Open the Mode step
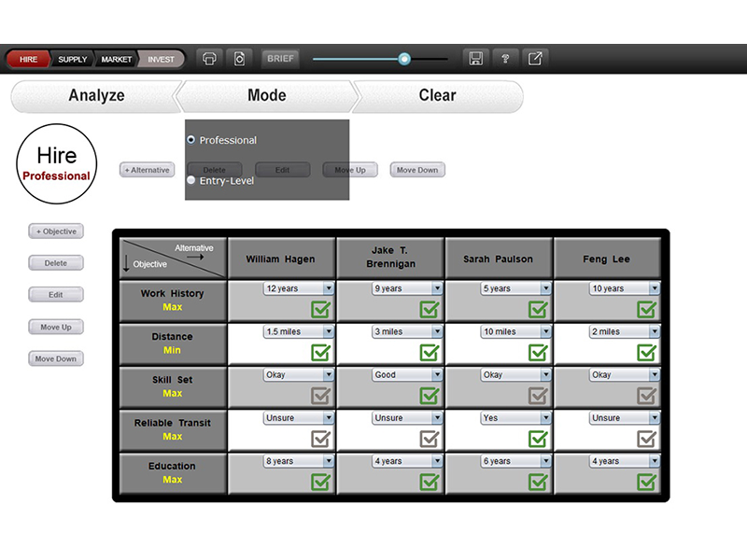 [267, 96]
